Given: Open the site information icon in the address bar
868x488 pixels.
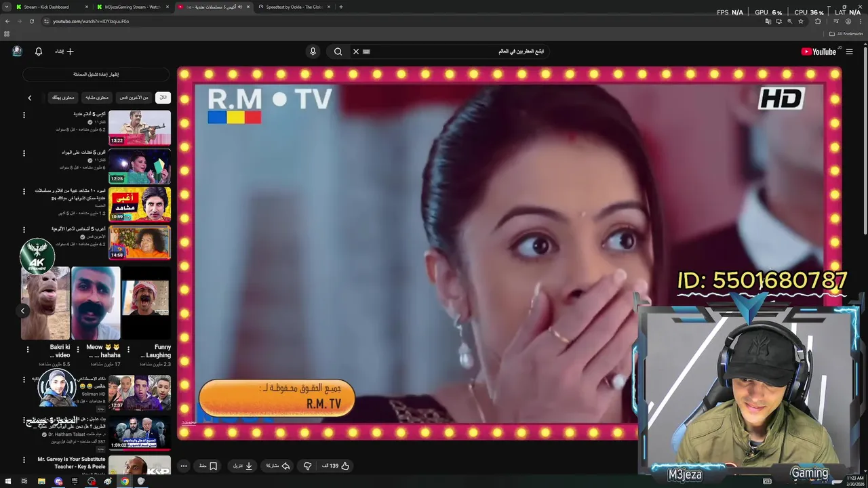Looking at the screenshot, I should pyautogui.click(x=46, y=21).
